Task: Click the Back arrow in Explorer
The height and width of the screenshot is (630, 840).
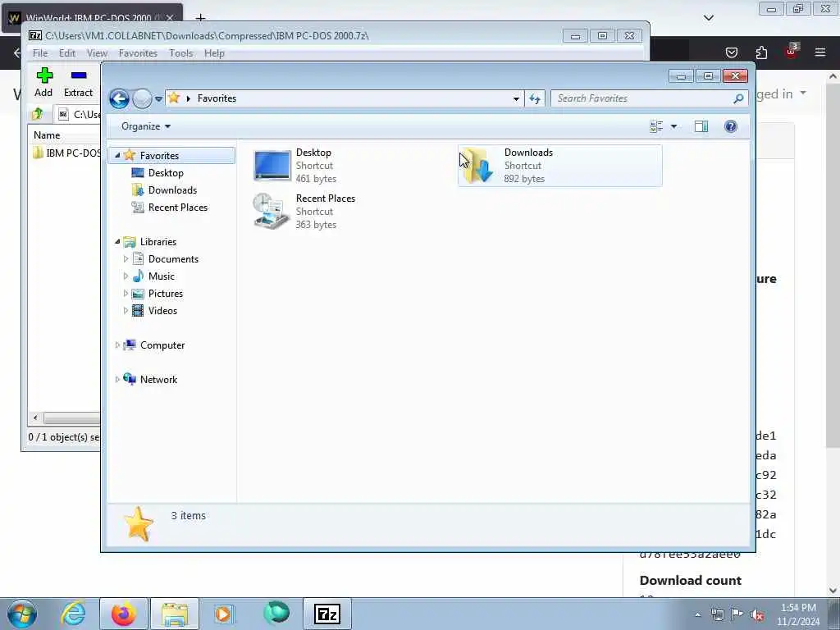Action: coord(119,98)
